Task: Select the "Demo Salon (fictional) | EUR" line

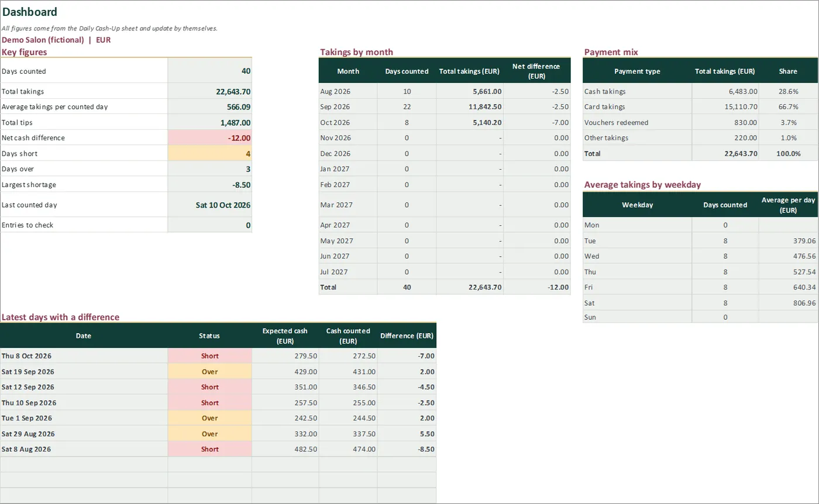Action: coord(56,40)
